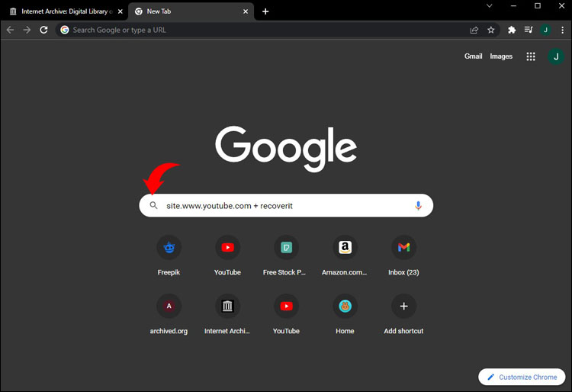Open the media controls icon

click(x=529, y=30)
